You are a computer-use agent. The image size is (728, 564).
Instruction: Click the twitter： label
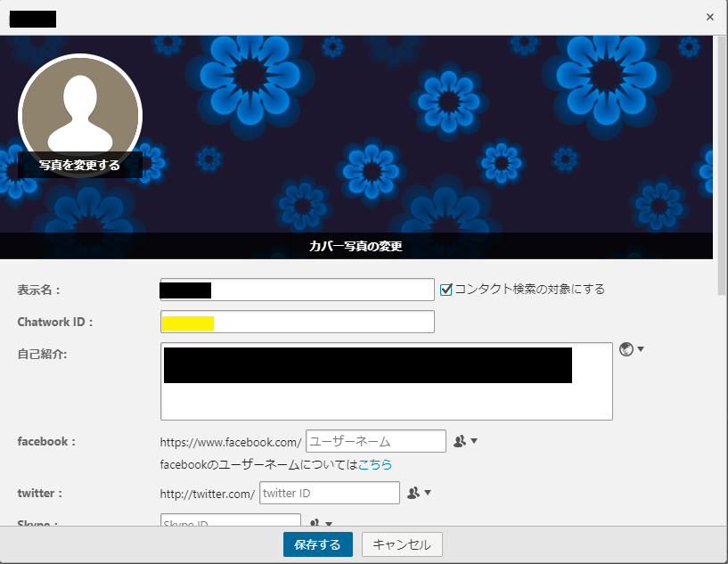(40, 493)
